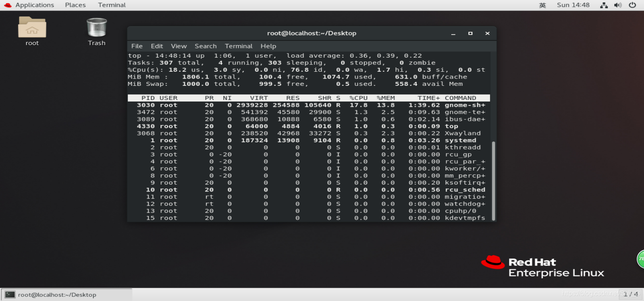
Task: Click the root@localhost taskbar window button
Action: pyautogui.click(x=67, y=295)
